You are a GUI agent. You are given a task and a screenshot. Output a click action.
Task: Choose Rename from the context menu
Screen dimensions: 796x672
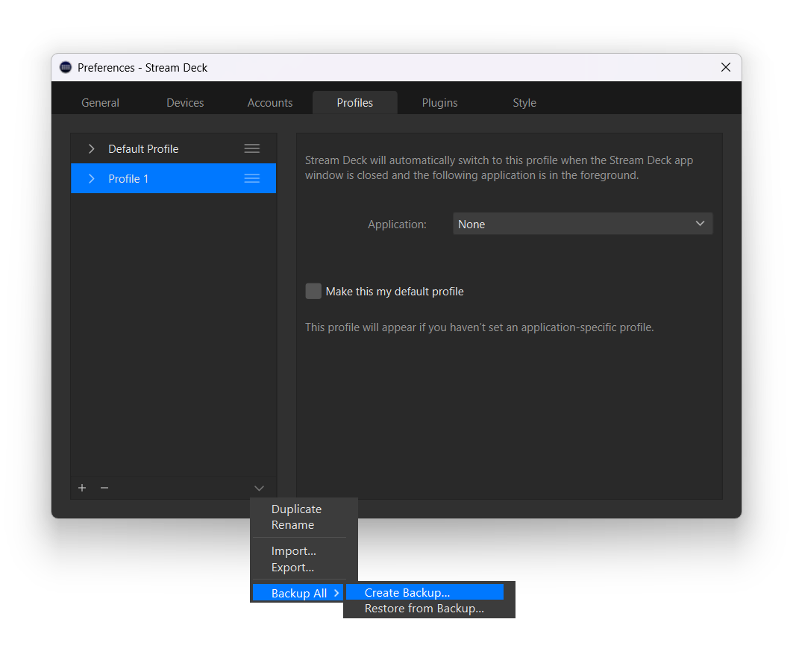coord(292,525)
